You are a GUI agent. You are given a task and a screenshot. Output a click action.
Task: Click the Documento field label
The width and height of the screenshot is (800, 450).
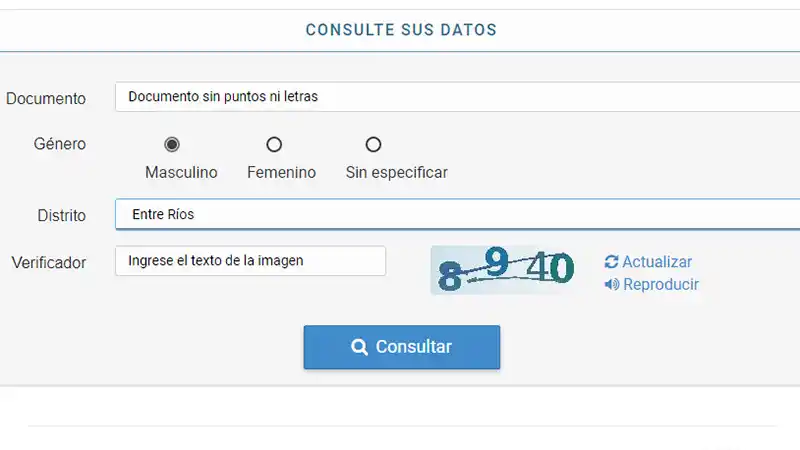[46, 98]
